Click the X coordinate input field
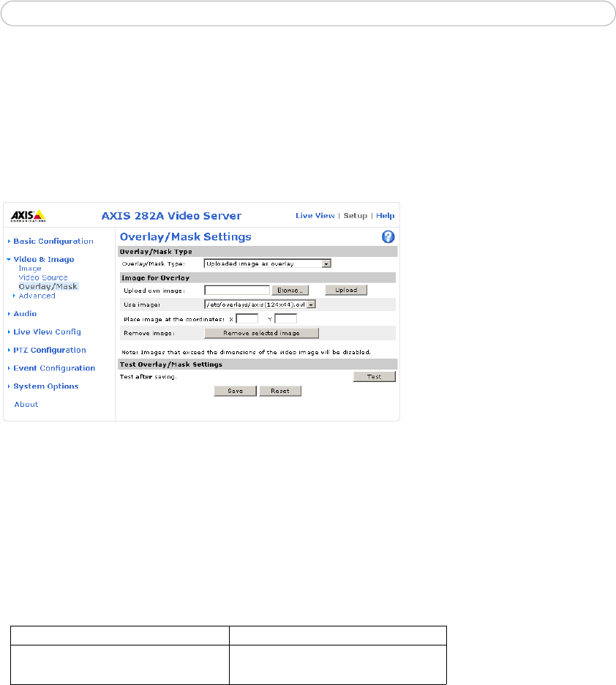Viewport: 616px width, 685px height. [247, 318]
